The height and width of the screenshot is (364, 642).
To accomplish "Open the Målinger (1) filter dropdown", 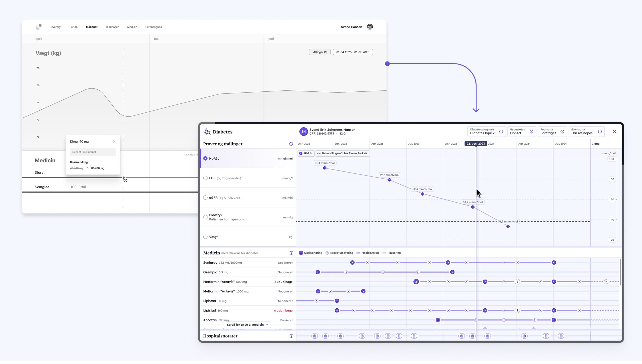I will coord(319,52).
